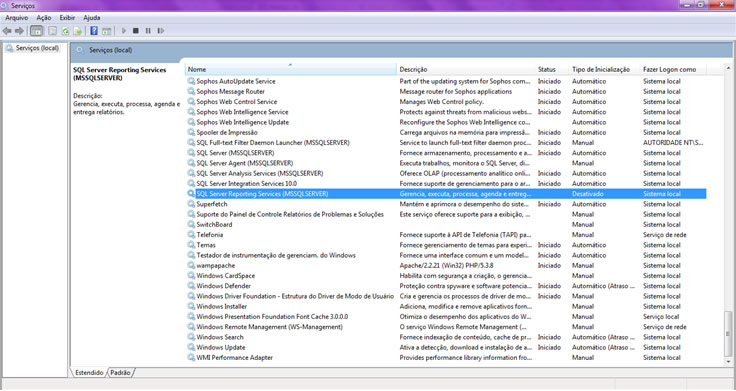Screen dimensions: 736x391
Task: Click the gear icon beside Spooler de Impressão
Action: 191,132
